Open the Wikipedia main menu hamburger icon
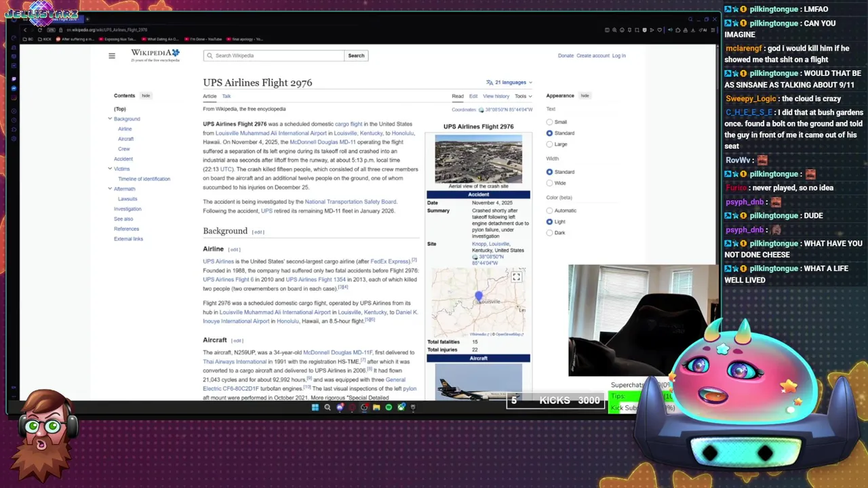Screen dimensions: 868x488 point(112,56)
